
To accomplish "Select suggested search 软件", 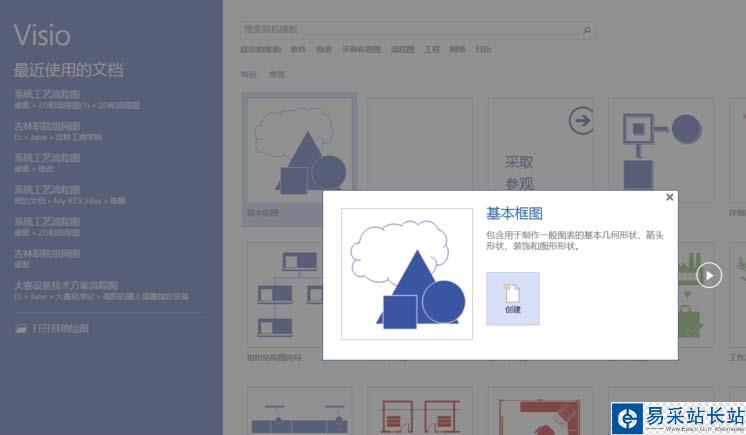I will point(298,49).
